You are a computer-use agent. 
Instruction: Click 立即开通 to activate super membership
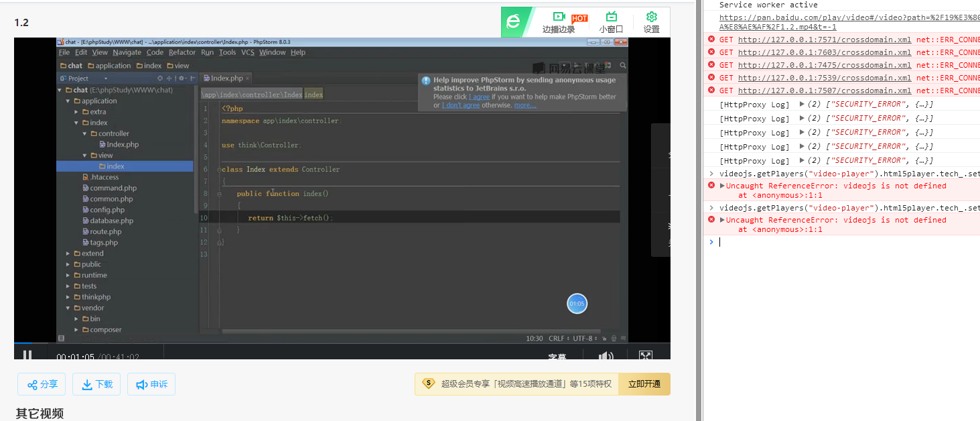click(644, 384)
